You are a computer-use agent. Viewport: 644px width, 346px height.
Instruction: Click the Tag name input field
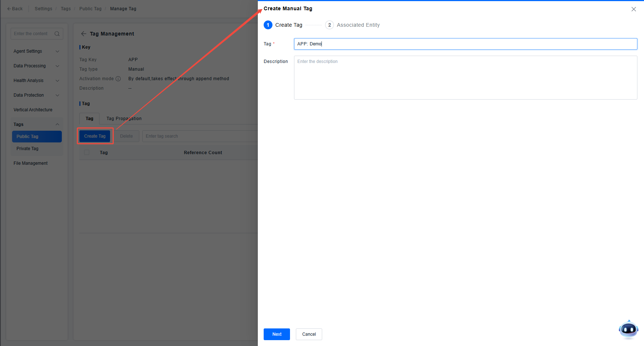click(x=465, y=44)
